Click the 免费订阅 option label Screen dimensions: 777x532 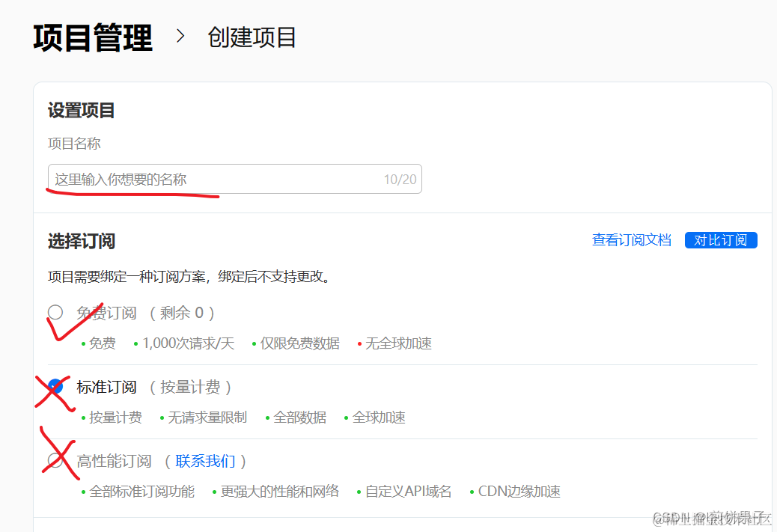106,313
